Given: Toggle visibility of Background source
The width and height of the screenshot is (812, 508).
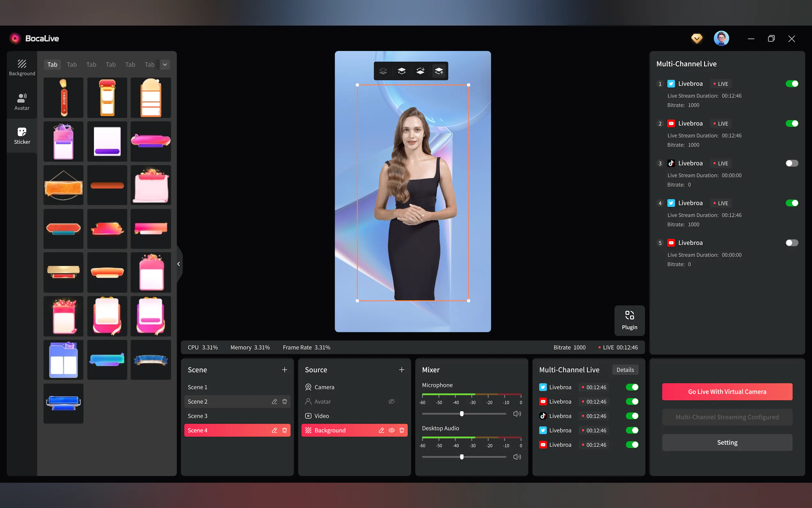Looking at the screenshot, I should coord(391,430).
